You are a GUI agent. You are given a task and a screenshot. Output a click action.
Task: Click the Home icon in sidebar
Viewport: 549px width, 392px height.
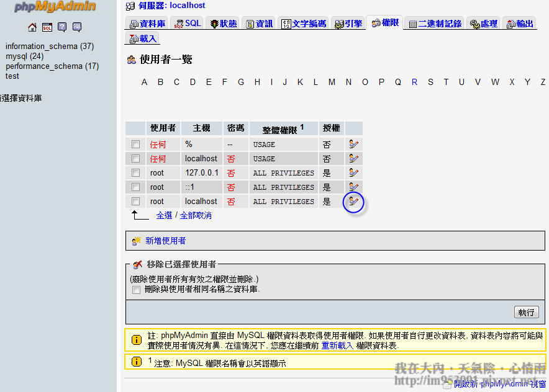pyautogui.click(x=32, y=27)
